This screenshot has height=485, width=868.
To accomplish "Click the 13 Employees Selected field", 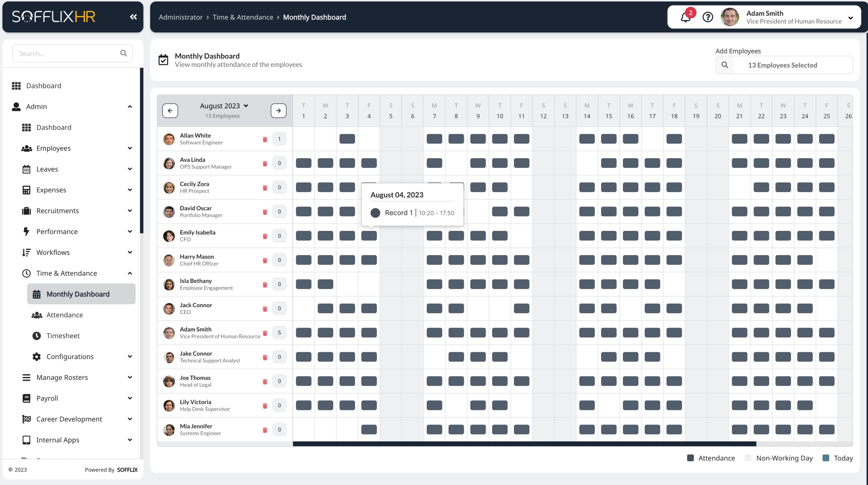I will coord(784,65).
